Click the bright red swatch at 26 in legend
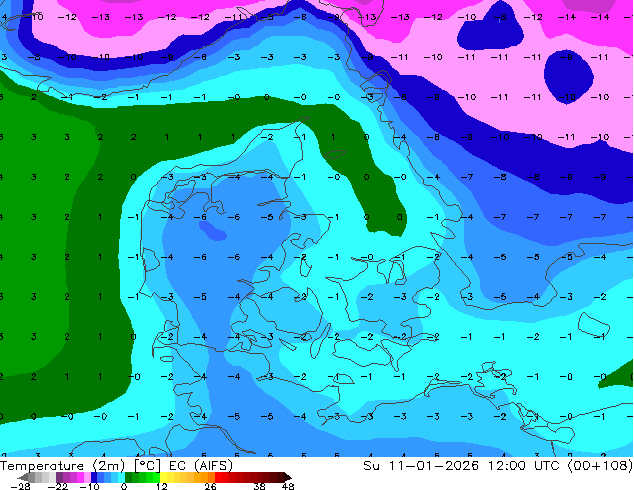This screenshot has height=490, width=634. (x=218, y=477)
